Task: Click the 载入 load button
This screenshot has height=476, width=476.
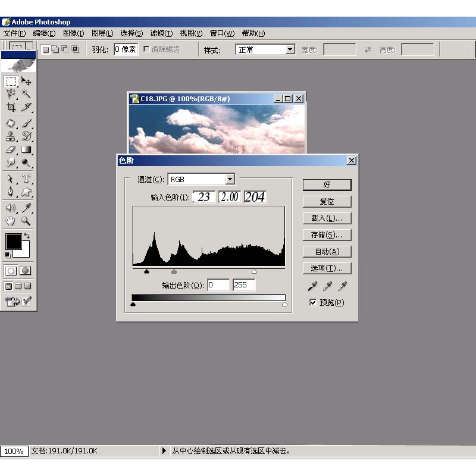Action: [x=327, y=218]
